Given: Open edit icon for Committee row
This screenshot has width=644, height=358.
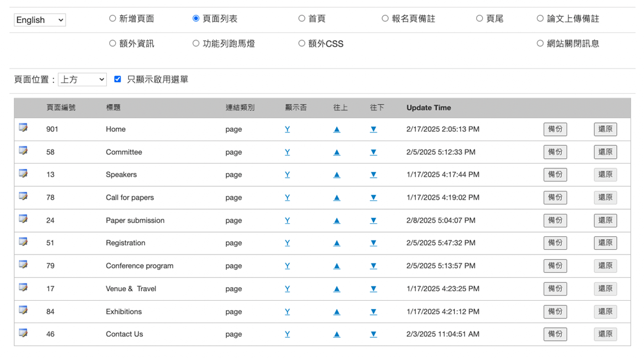Looking at the screenshot, I should click(24, 151).
